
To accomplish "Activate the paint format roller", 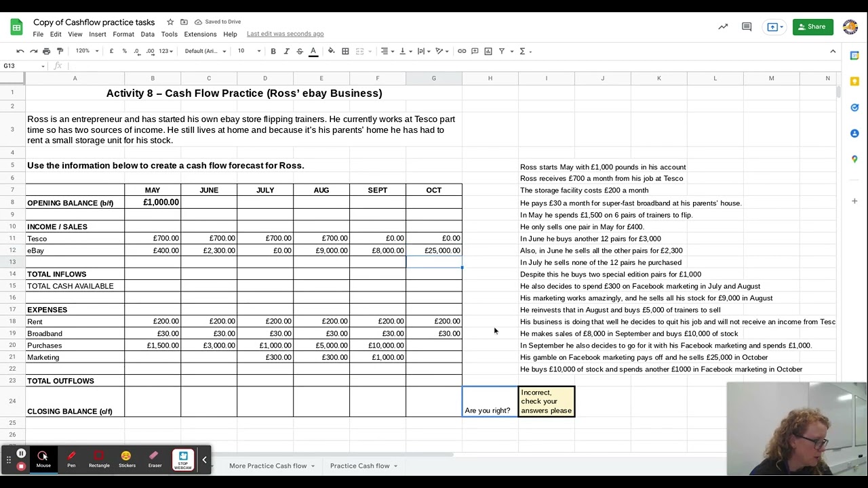I will (x=60, y=51).
